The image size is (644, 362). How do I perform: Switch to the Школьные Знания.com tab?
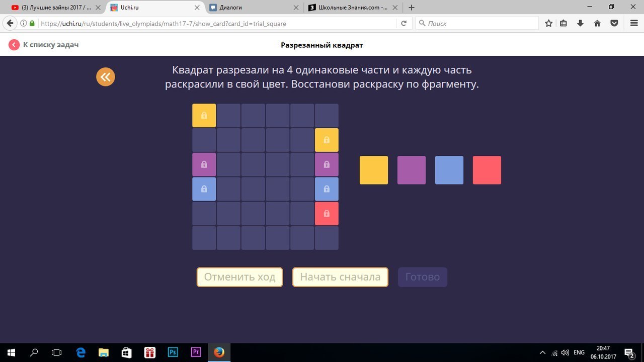click(352, 8)
